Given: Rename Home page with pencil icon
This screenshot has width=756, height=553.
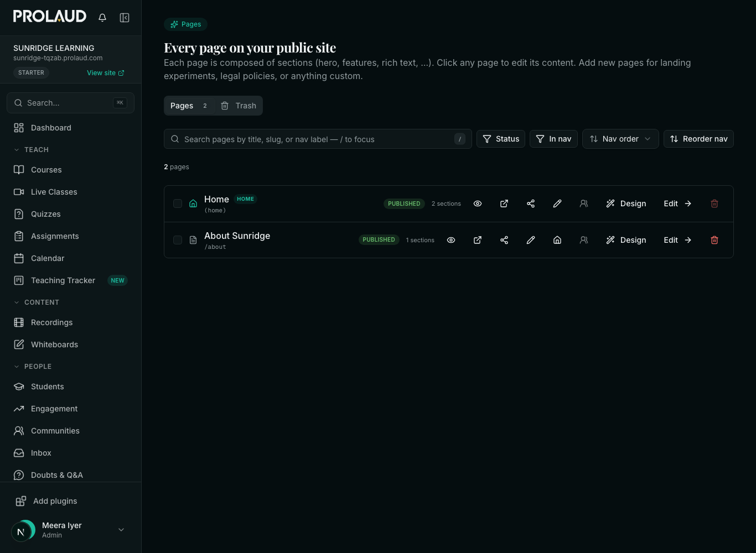Looking at the screenshot, I should pyautogui.click(x=557, y=204).
